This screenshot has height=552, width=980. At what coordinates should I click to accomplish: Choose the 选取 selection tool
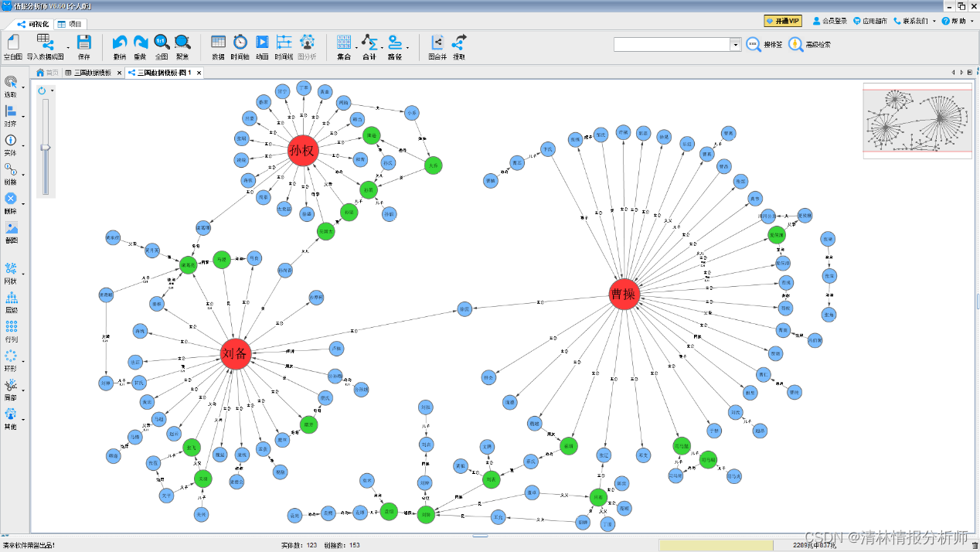click(11, 87)
